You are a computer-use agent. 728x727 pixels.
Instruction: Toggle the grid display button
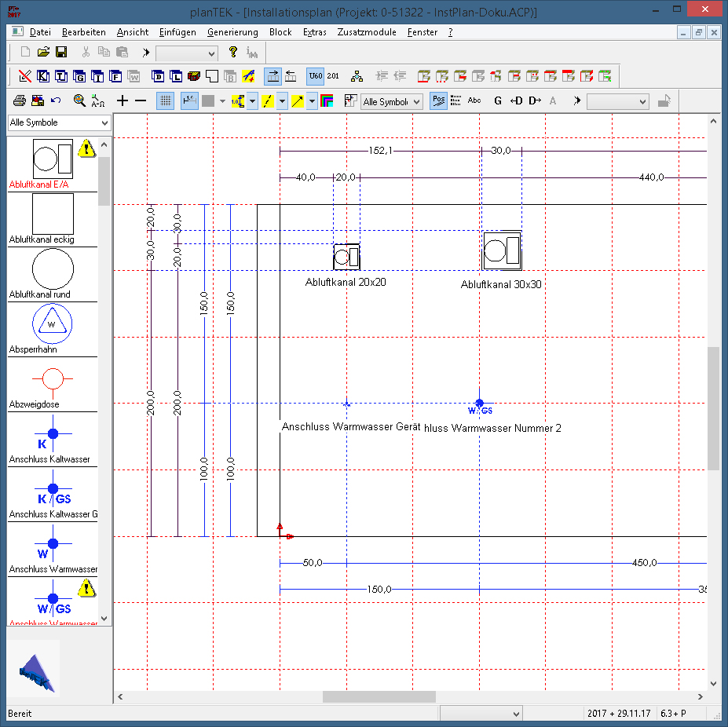[166, 100]
